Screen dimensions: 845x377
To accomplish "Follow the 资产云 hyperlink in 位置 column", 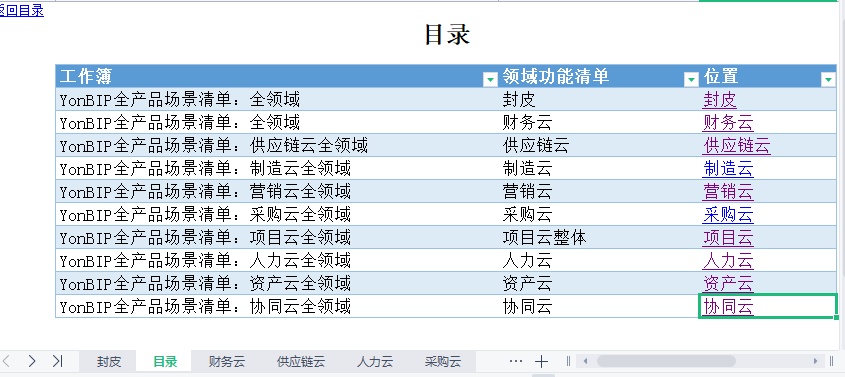I will [728, 283].
